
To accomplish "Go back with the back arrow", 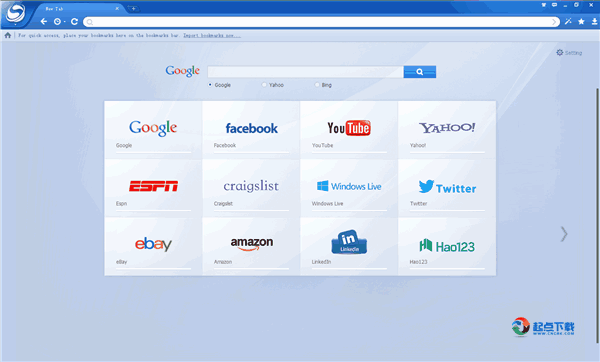I will pos(44,21).
